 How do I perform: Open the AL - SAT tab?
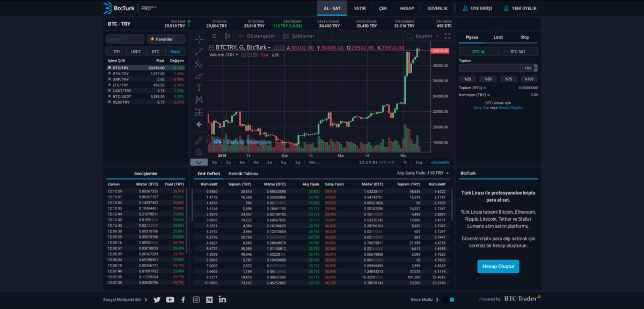[332, 8]
